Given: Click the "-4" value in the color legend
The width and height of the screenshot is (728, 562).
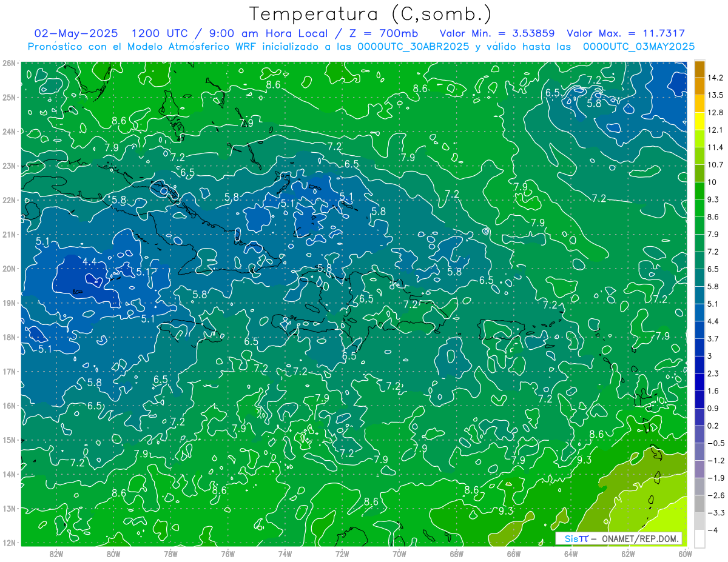Looking at the screenshot, I should [x=713, y=530].
